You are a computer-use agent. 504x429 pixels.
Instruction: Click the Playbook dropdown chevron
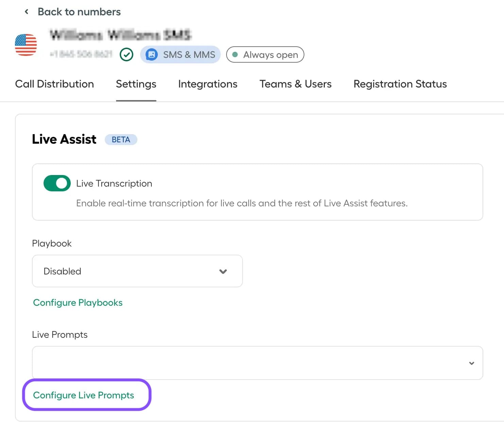pyautogui.click(x=223, y=271)
